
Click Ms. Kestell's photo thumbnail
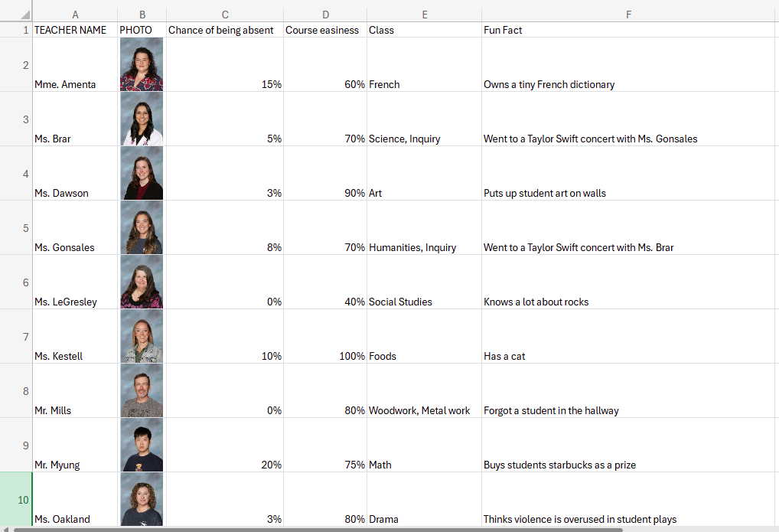142,336
